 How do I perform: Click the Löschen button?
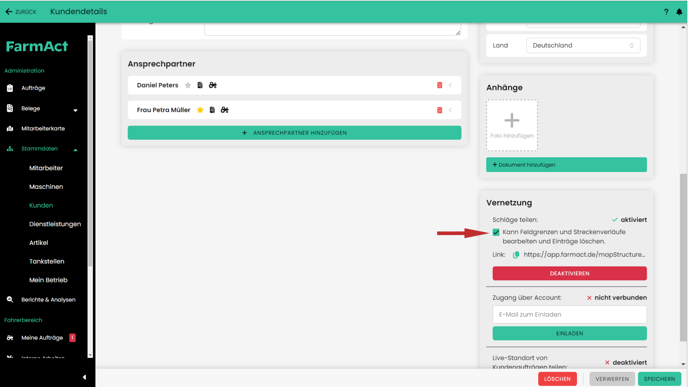click(557, 379)
